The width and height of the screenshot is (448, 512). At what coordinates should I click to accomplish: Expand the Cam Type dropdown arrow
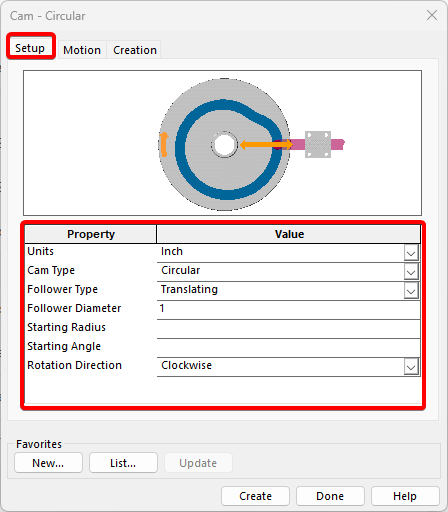tap(411, 272)
